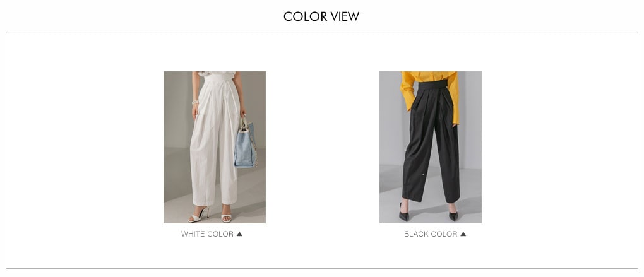Click the yellow sleeve cuff near pocket
The width and height of the screenshot is (644, 277).
455,119
